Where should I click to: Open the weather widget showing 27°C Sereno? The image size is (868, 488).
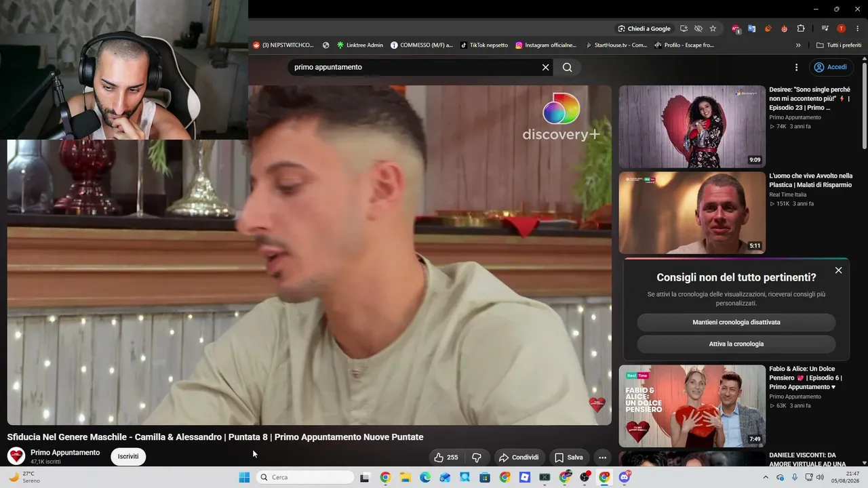[26, 477]
